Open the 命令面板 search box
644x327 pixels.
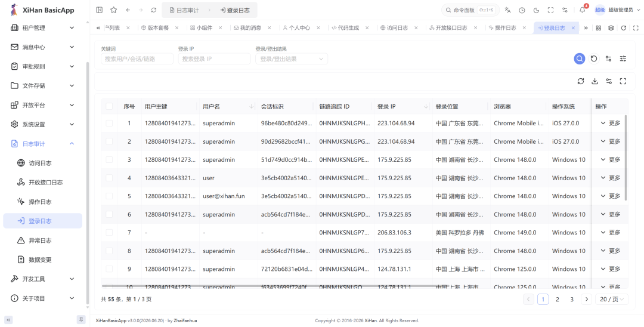pyautogui.click(x=470, y=10)
